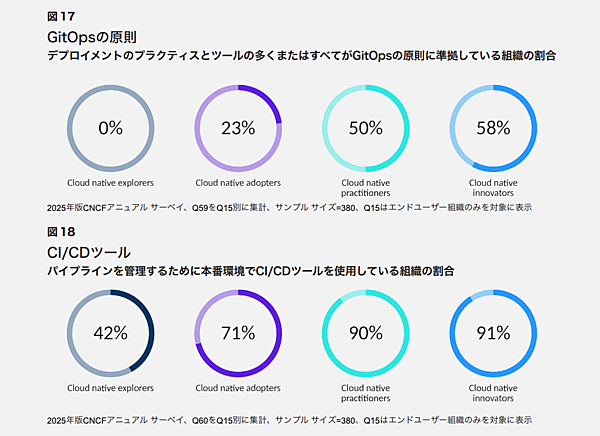Click the 0% donut chart

click(x=110, y=128)
